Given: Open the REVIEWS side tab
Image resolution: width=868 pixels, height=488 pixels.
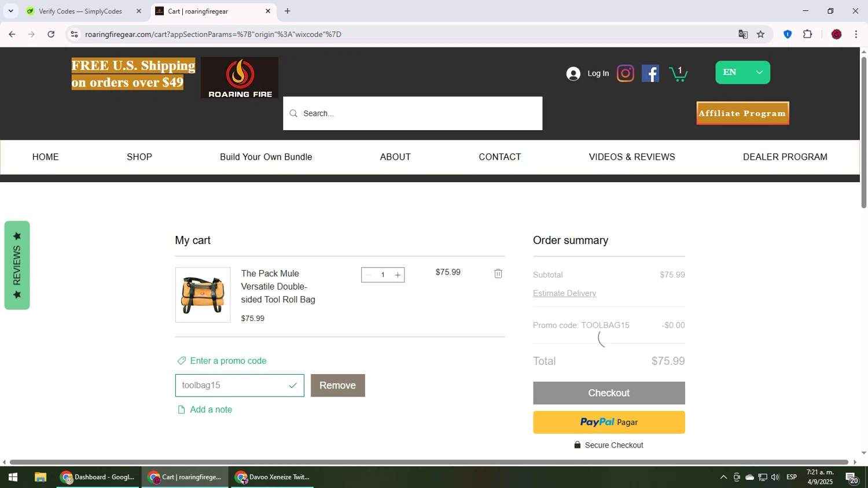Looking at the screenshot, I should coord(17,265).
